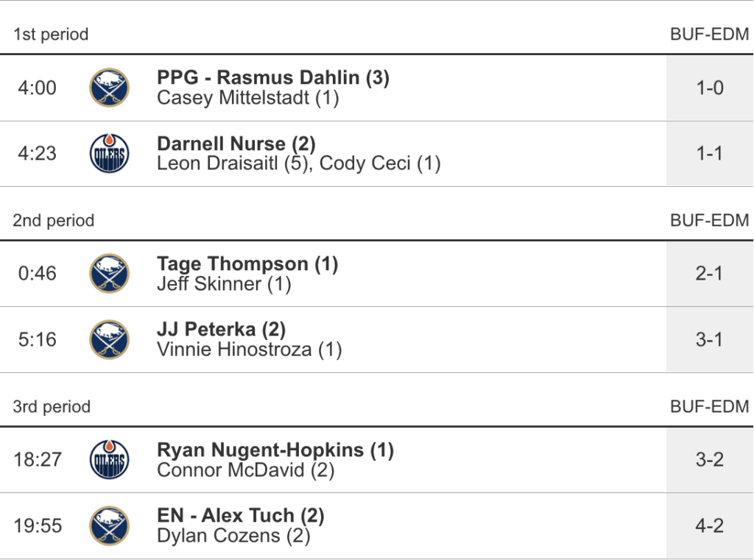The width and height of the screenshot is (754, 560).
Task: Open Rasmus Dahlin player link
Action: pos(303,78)
